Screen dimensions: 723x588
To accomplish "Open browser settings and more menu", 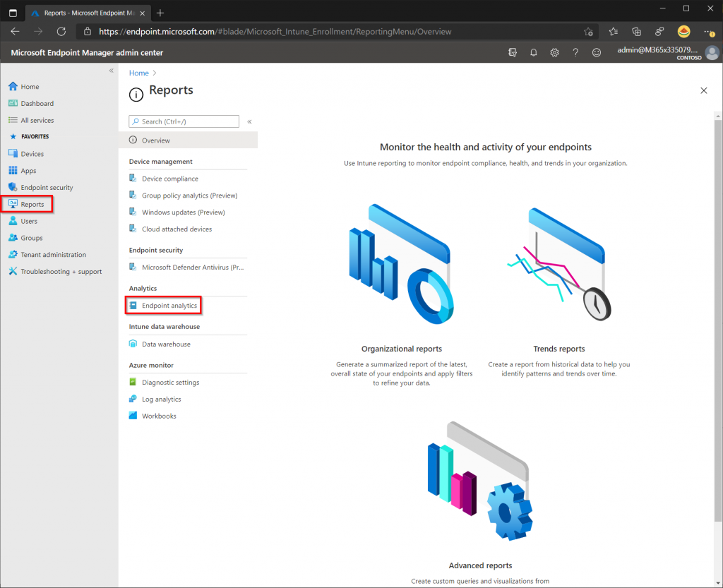I will pyautogui.click(x=709, y=32).
